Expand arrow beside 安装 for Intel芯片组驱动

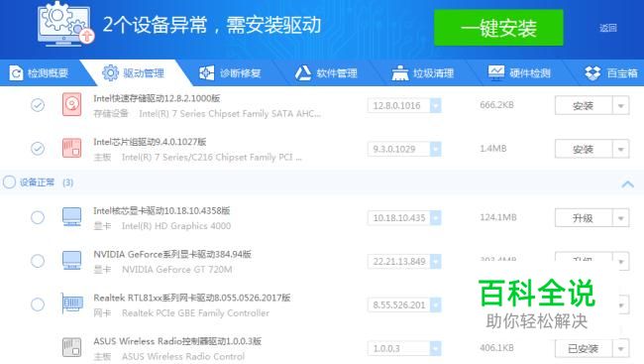[620, 149]
